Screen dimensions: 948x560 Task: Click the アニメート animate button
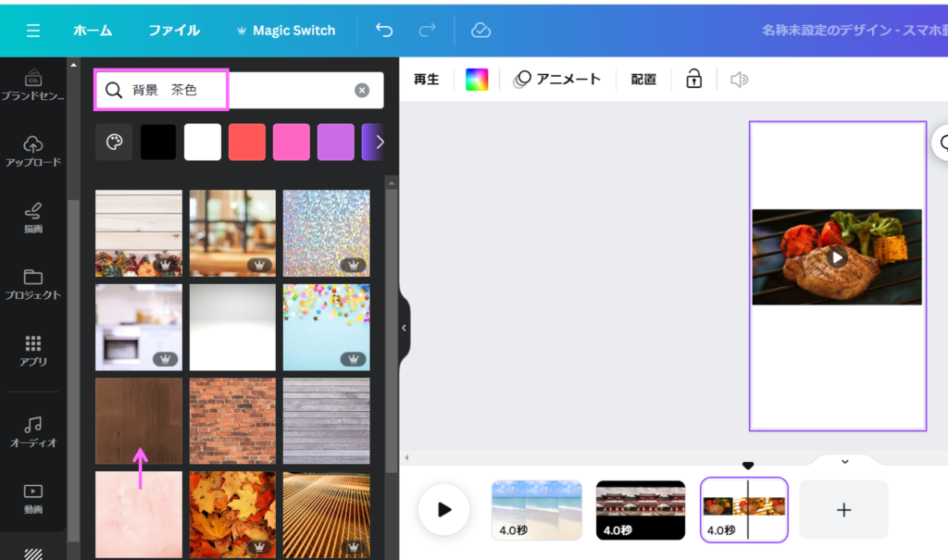tap(557, 80)
